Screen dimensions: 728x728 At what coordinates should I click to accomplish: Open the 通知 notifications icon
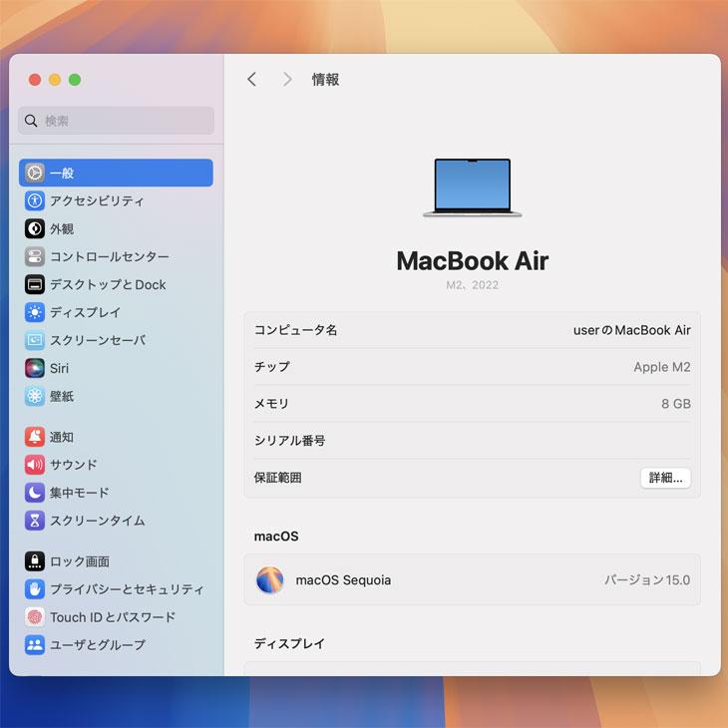click(x=35, y=437)
